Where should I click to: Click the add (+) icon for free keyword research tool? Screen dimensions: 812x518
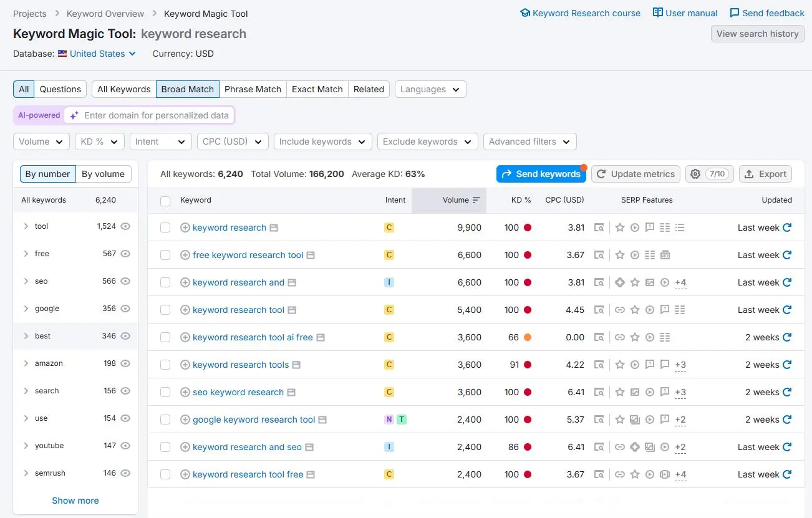pyautogui.click(x=185, y=255)
